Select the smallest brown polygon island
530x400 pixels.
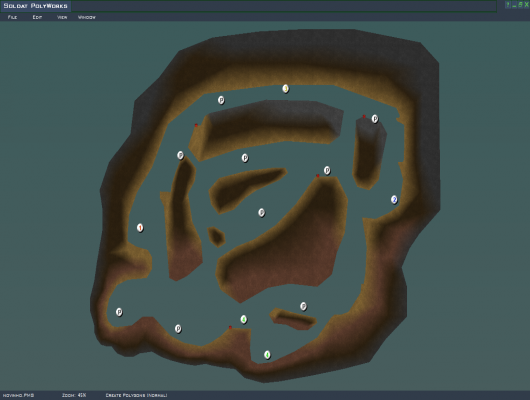pos(216,236)
